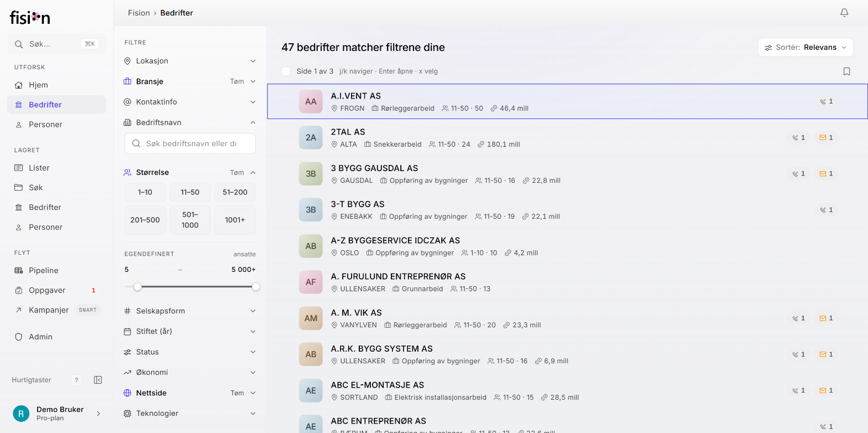Open the AF avatar of A. Furulund Entreprenør
Screen dimensions: 868x433
311,282
